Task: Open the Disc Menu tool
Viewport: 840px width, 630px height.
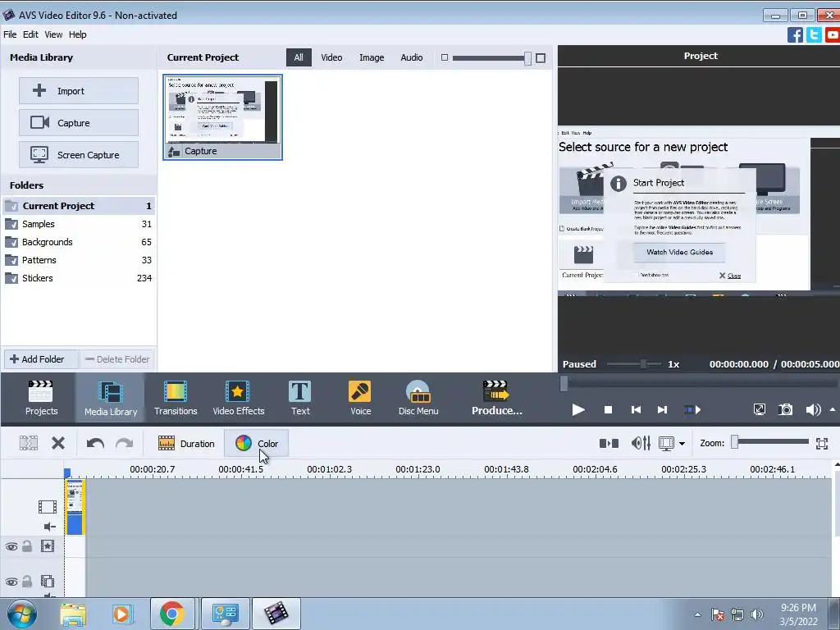Action: point(418,398)
